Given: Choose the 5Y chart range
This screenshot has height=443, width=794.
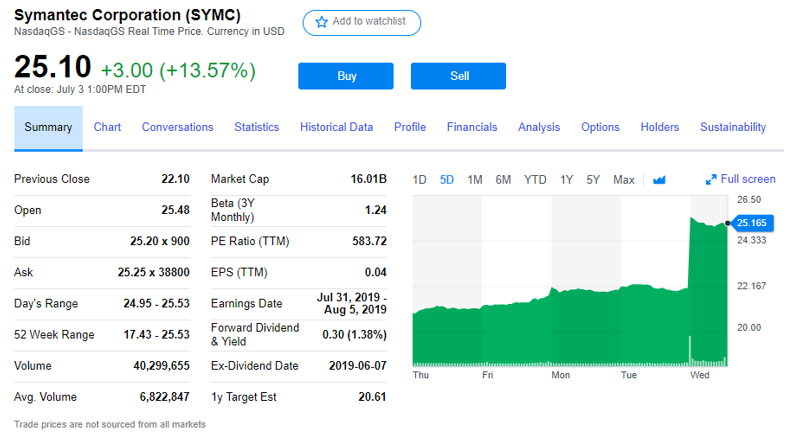Looking at the screenshot, I should (x=593, y=180).
